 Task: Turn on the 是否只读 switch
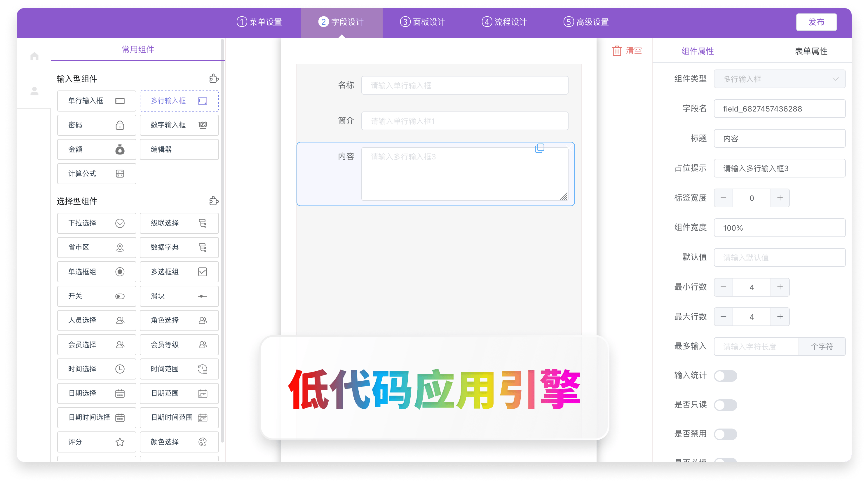pyautogui.click(x=726, y=405)
